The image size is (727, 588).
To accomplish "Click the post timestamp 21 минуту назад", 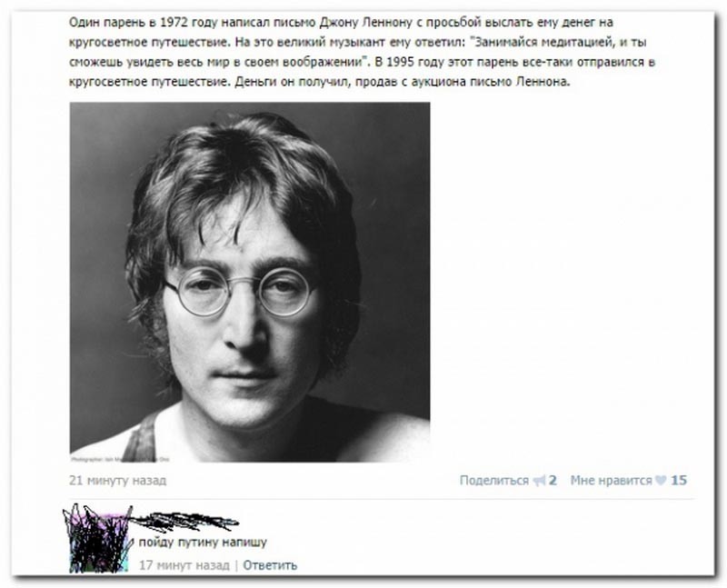I will [117, 481].
